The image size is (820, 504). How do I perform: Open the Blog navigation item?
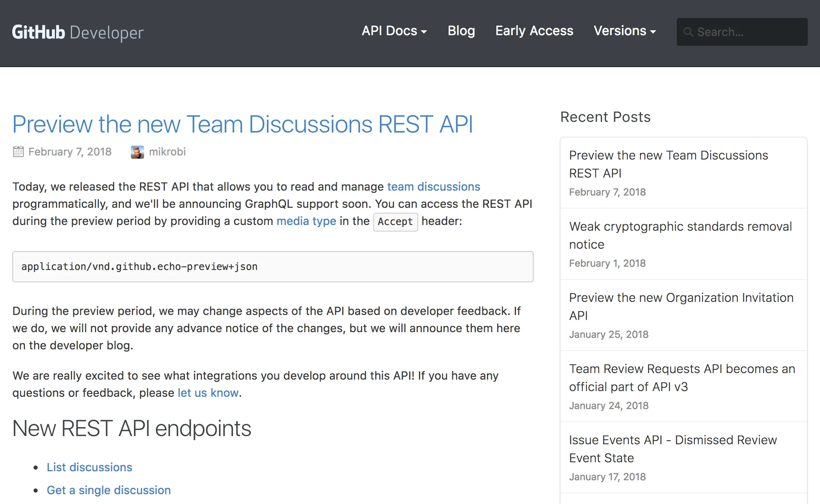(461, 31)
